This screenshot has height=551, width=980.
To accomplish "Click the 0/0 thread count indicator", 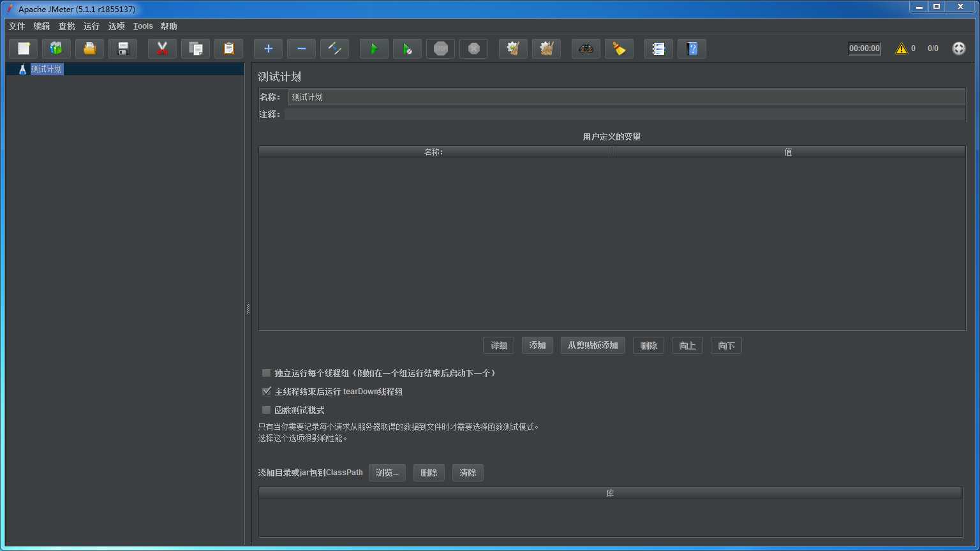I will (x=933, y=48).
